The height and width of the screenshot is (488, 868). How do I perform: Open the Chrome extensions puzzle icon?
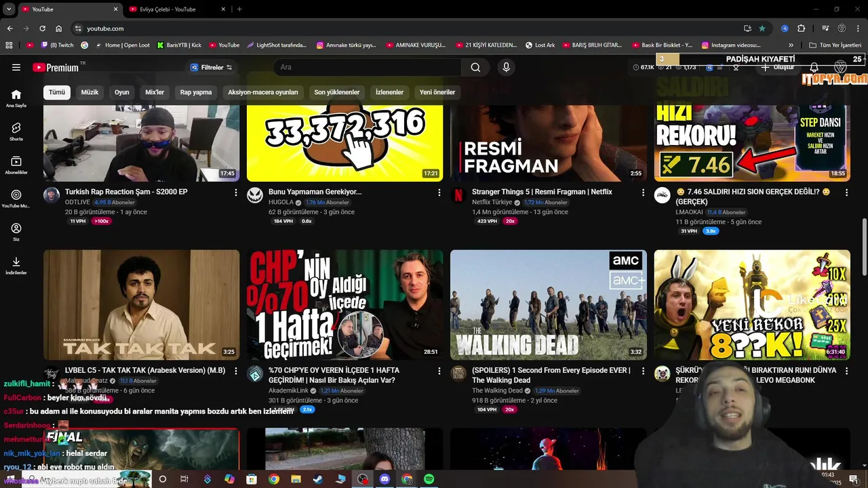(802, 28)
